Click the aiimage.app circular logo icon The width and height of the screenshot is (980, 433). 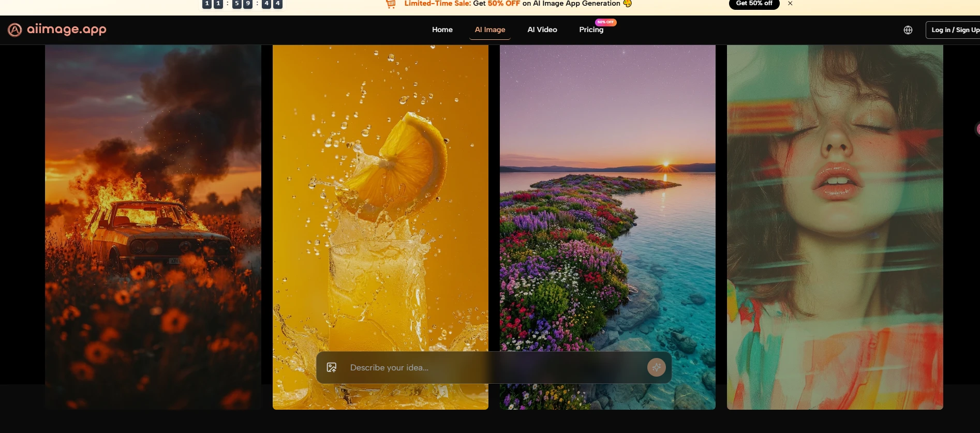pyautogui.click(x=14, y=30)
